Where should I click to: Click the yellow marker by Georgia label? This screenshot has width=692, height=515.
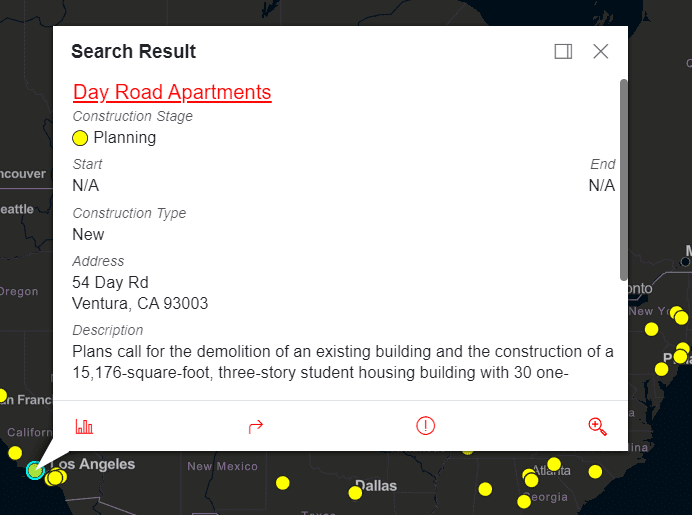[524, 501]
